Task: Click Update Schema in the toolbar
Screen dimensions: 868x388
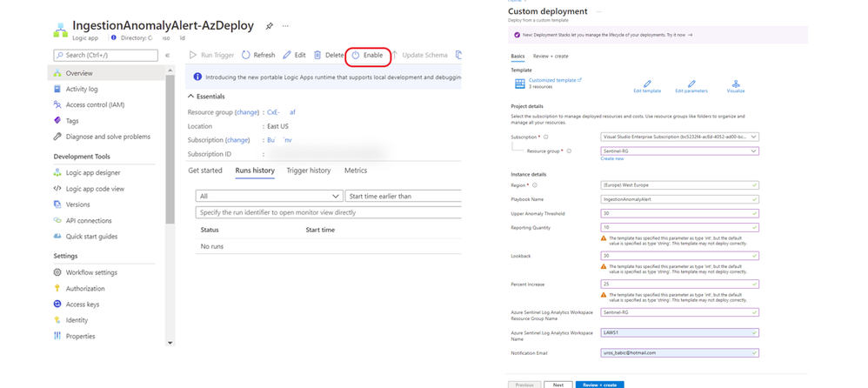Action: tap(419, 56)
